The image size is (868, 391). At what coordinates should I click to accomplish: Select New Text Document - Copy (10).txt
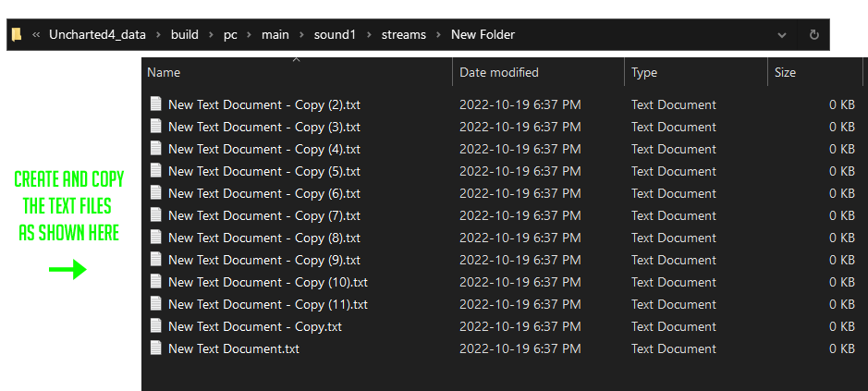(267, 282)
